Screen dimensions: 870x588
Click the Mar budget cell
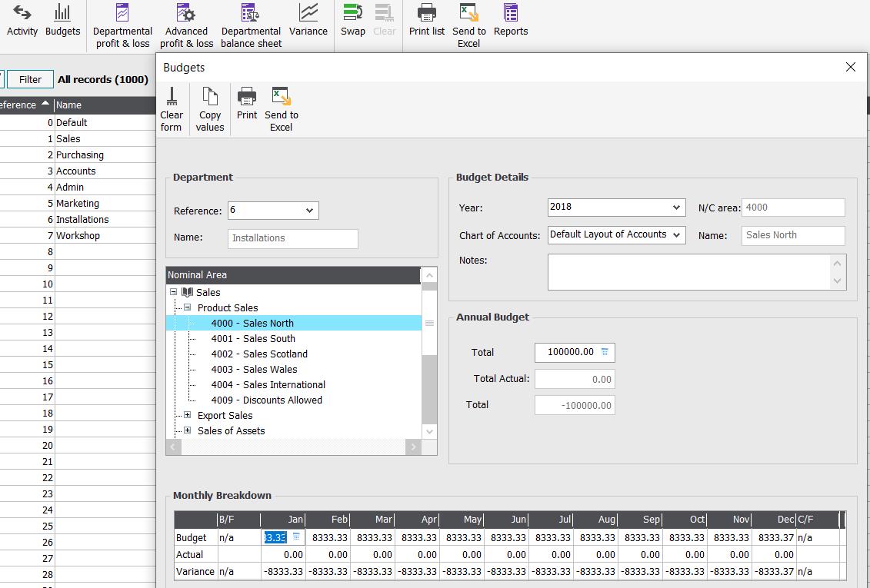click(x=373, y=537)
